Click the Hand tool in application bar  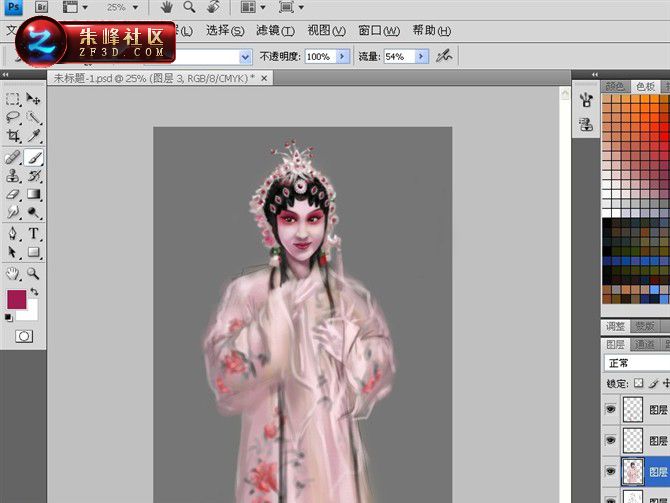pyautogui.click(x=167, y=7)
